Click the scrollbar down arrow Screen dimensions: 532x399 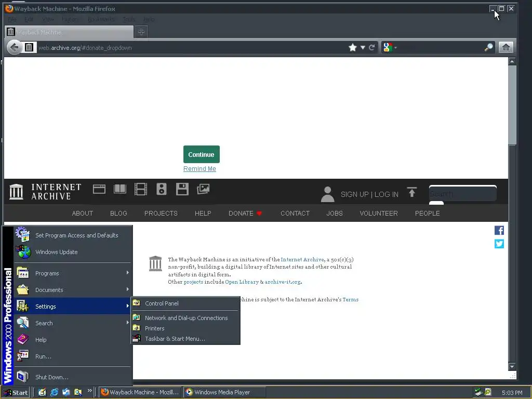(512, 367)
